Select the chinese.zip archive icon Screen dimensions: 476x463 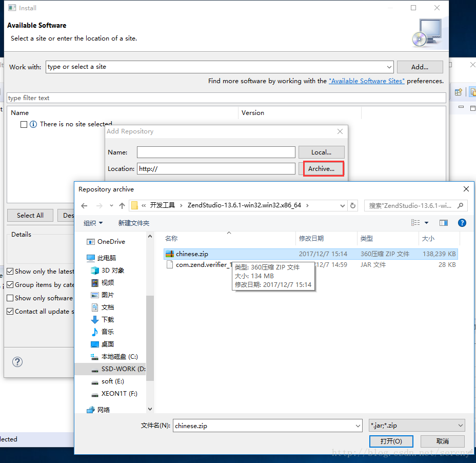point(170,254)
